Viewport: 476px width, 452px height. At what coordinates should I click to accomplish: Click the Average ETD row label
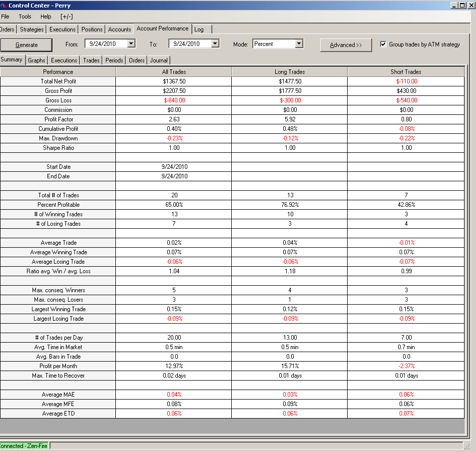[58, 414]
